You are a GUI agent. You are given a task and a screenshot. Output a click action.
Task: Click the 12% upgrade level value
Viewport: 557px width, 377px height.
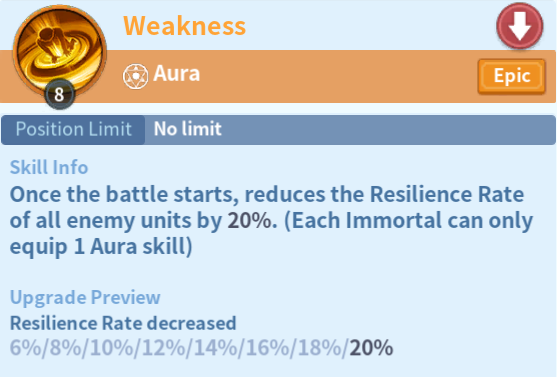click(164, 348)
